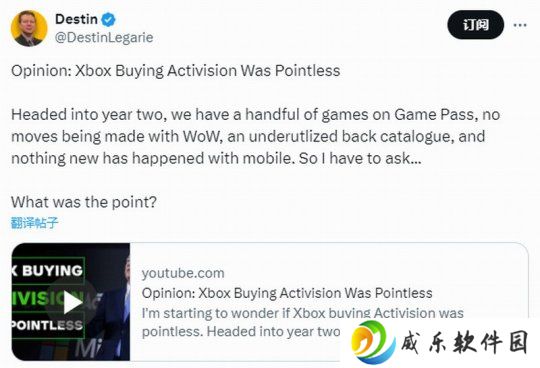Click the line What was the point?
The height and width of the screenshot is (368, 540).
pyautogui.click(x=84, y=202)
